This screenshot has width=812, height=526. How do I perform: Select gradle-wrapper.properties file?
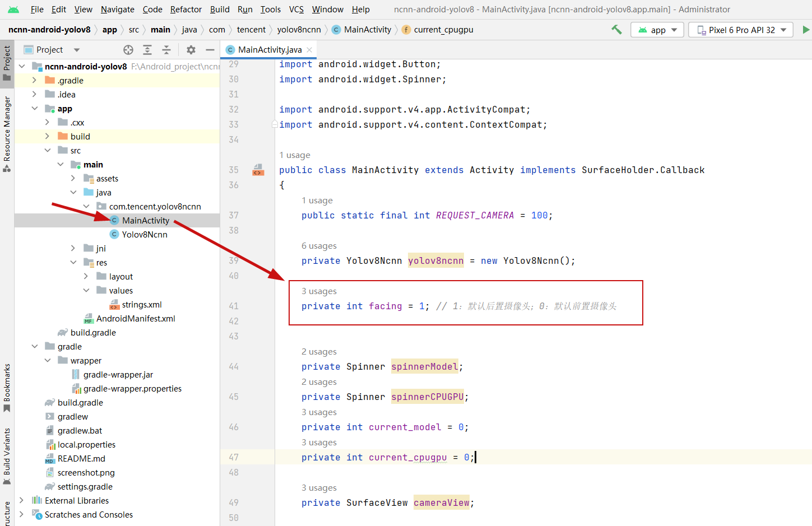(132, 388)
